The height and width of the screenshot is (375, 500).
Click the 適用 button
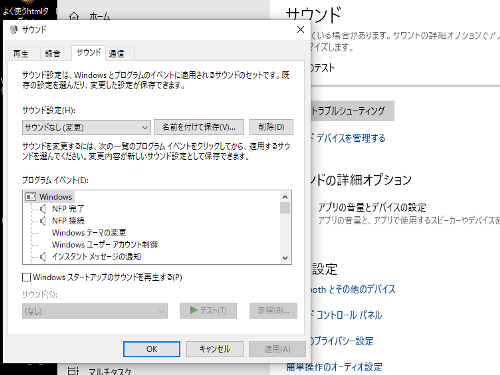[277, 349]
